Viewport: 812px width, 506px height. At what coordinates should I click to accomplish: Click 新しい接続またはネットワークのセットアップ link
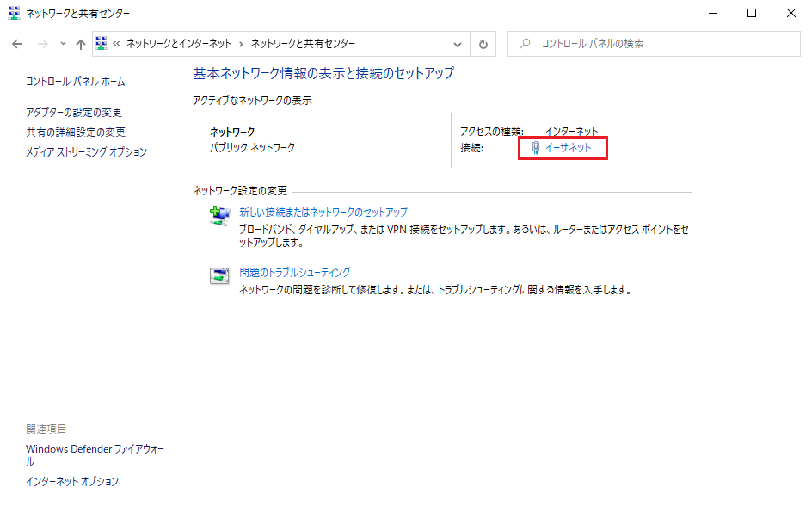[323, 212]
